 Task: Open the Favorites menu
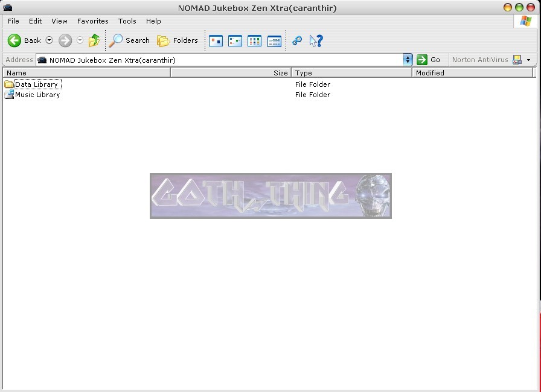(93, 21)
